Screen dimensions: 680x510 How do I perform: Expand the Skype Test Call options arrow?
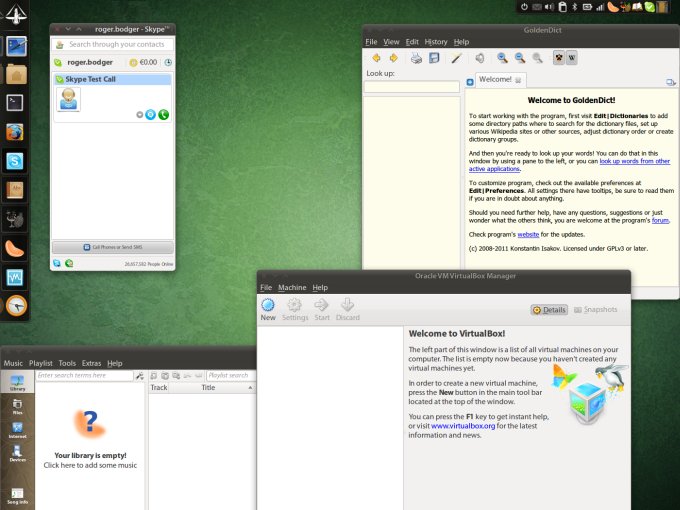pyautogui.click(x=140, y=115)
